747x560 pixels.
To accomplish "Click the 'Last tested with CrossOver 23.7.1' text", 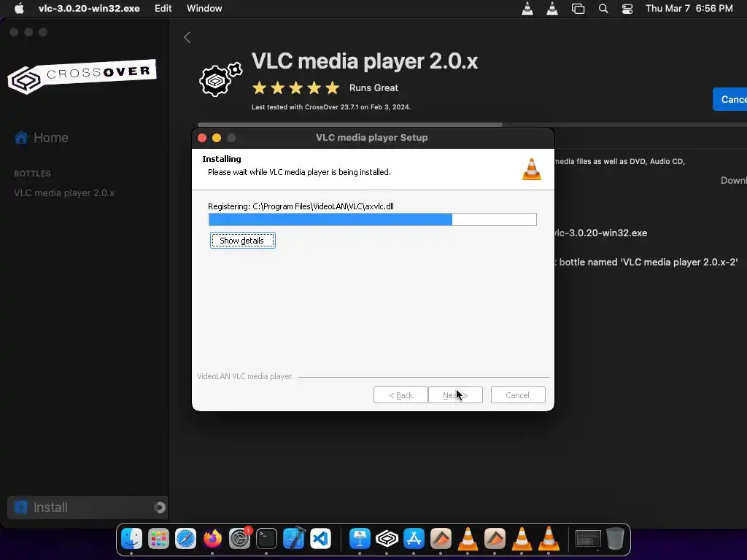I will coord(331,107).
